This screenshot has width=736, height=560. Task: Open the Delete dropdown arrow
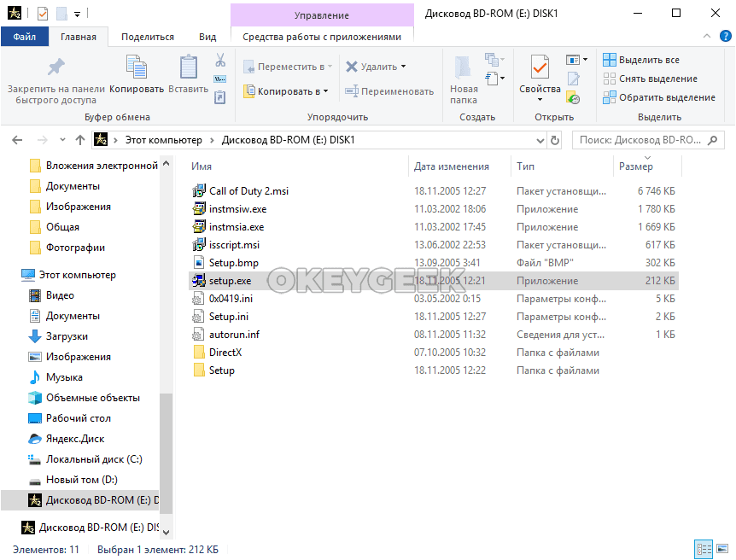click(403, 67)
